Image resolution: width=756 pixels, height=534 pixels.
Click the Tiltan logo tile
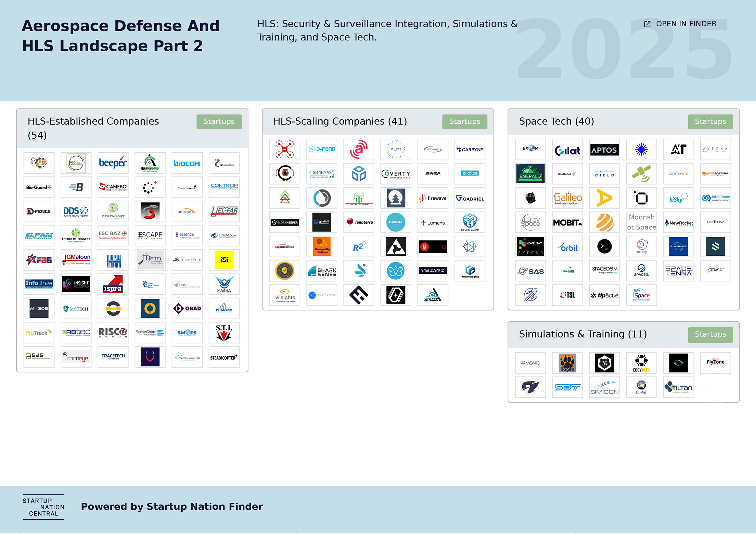point(679,387)
